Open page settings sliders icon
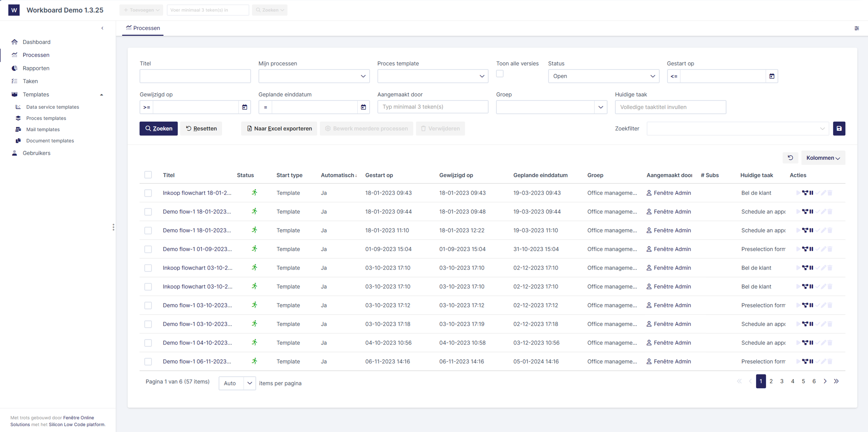Screen dimensions: 868x432 [856, 28]
